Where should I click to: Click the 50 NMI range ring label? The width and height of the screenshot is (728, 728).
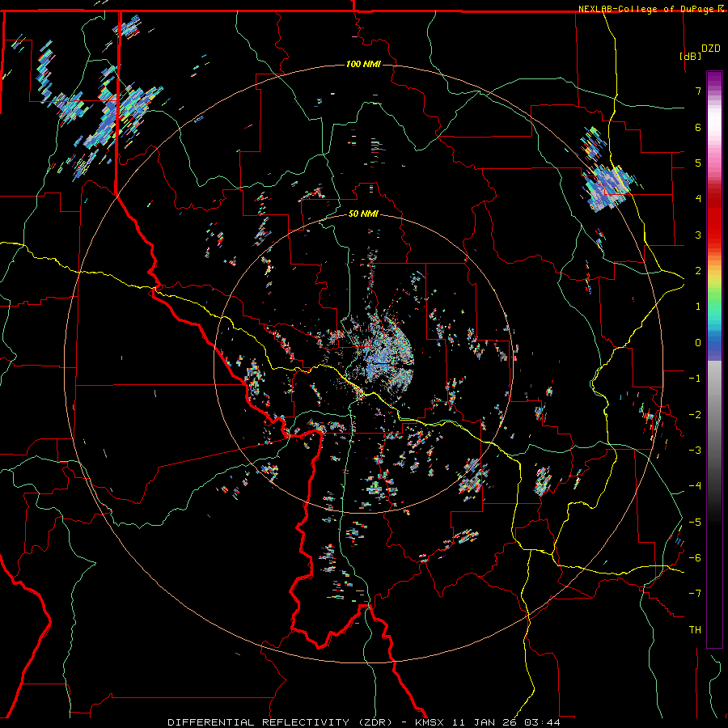pos(363,214)
